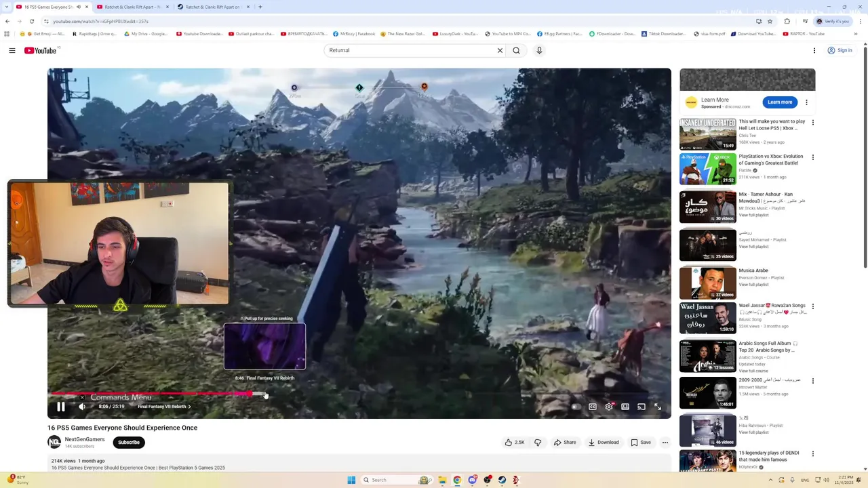Pause the video with the pause button
The width and height of the screenshot is (868, 488).
[60, 407]
